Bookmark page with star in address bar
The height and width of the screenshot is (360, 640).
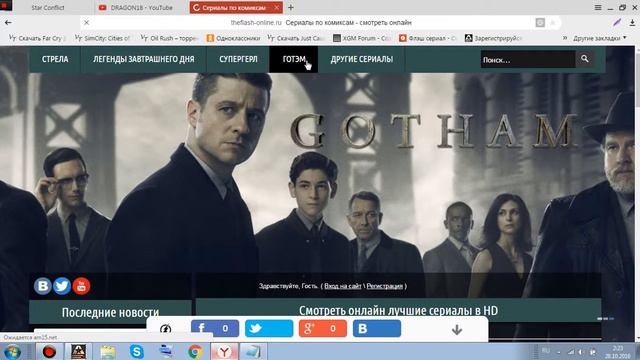(553, 23)
